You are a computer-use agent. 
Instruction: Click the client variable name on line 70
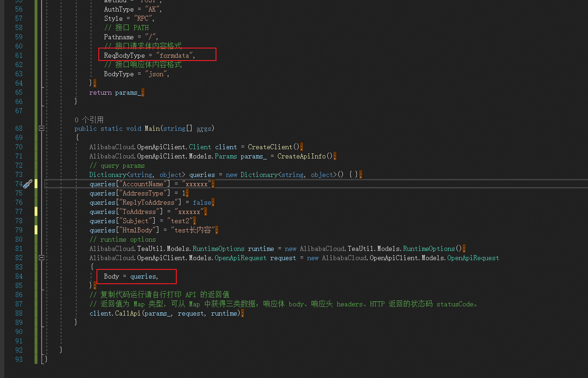coord(226,147)
